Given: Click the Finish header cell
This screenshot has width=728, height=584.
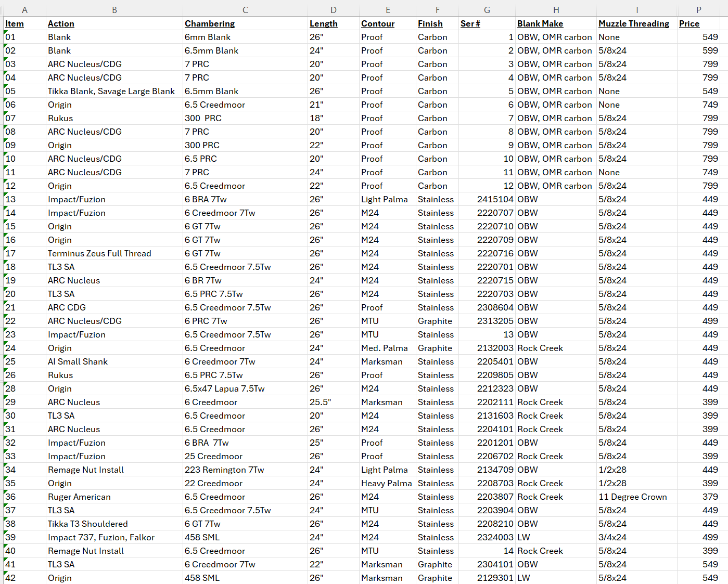Looking at the screenshot, I should [437, 23].
